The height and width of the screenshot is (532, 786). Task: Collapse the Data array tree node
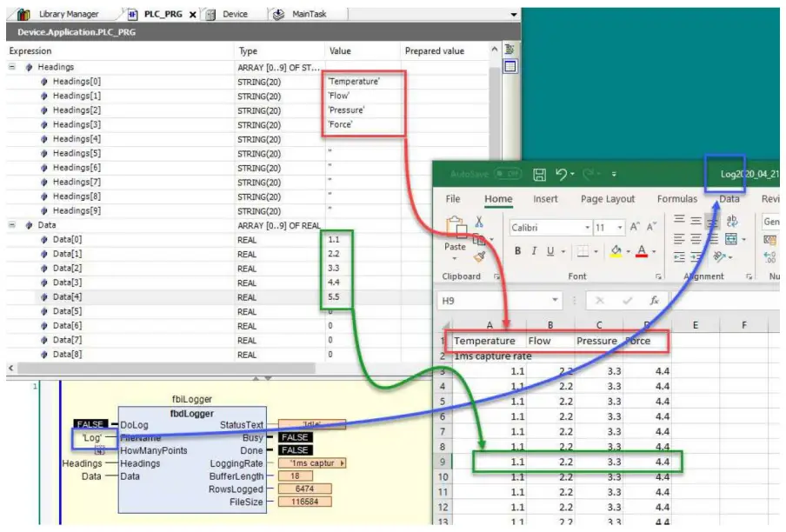click(12, 225)
